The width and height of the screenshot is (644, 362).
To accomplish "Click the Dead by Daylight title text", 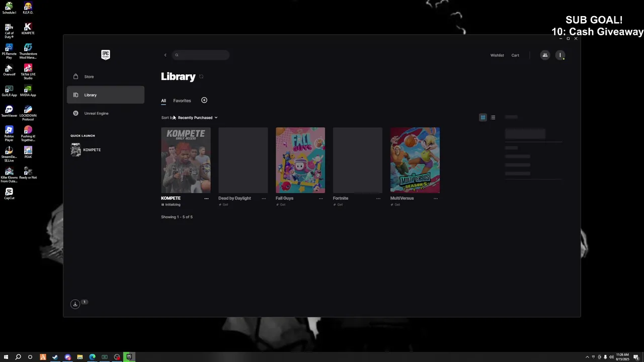I will pos(234,198).
